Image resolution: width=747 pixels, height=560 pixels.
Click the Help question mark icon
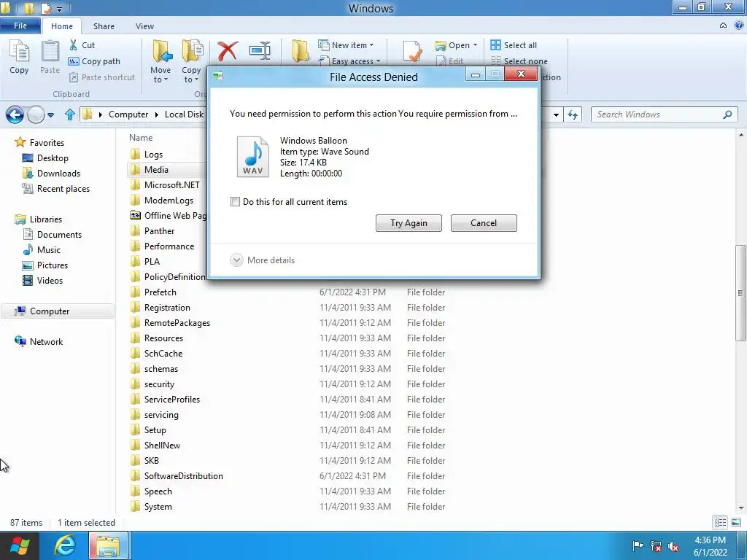click(739, 26)
